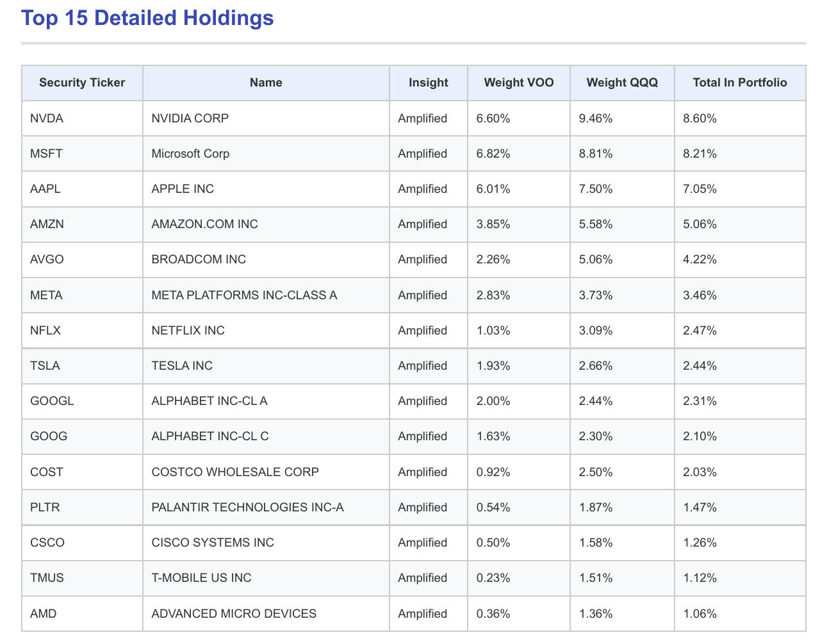820x644 pixels.
Task: Select the NVDA ticker cell
Action: pos(47,119)
